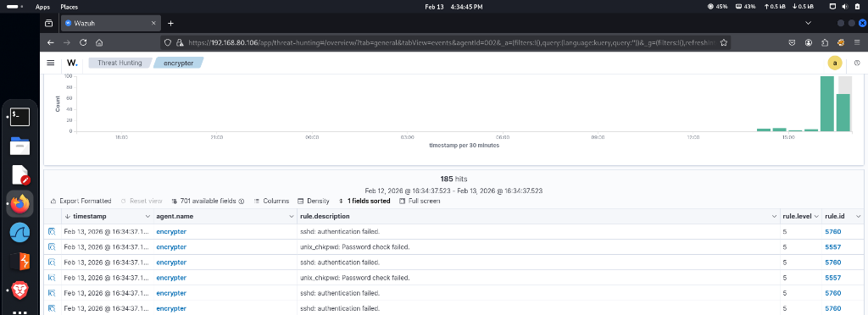Reload the Wazuh page
The width and height of the screenshot is (868, 315).
pos(83,42)
